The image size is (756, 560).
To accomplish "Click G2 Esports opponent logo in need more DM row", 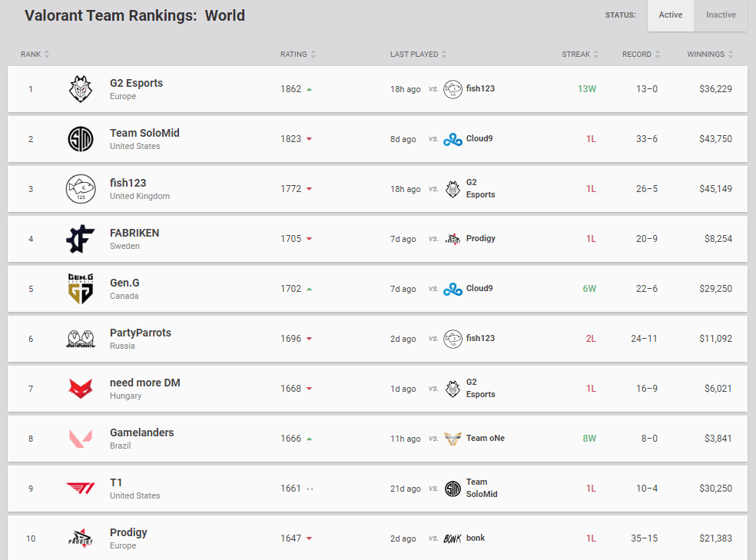I will coord(453,389).
